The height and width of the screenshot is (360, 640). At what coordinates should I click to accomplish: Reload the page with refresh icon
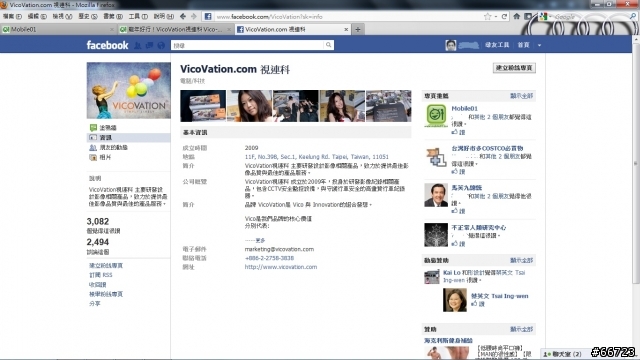click(504, 16)
